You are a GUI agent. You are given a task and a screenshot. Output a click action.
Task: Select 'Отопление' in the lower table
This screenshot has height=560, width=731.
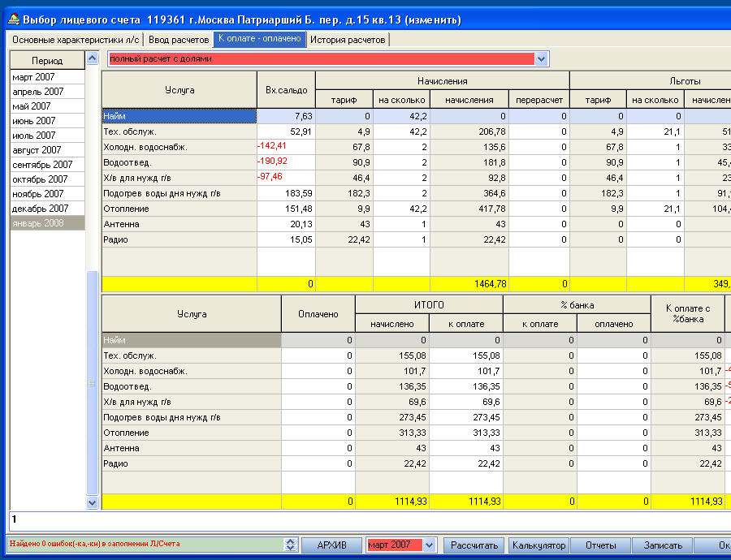pyautogui.click(x=192, y=433)
